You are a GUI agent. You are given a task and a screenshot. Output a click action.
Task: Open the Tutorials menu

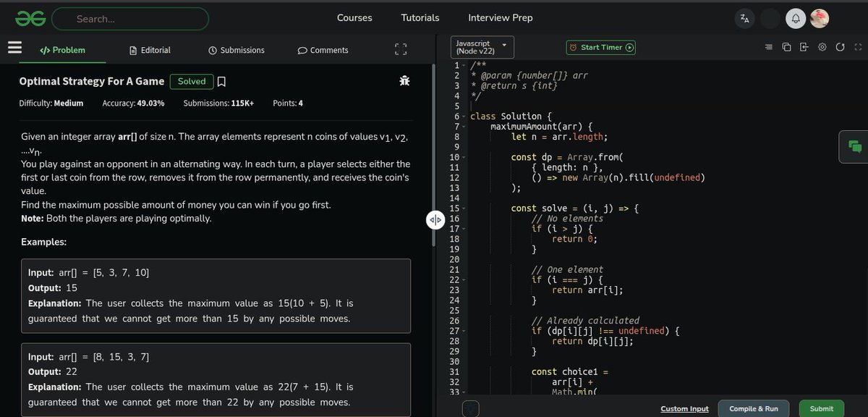click(420, 17)
